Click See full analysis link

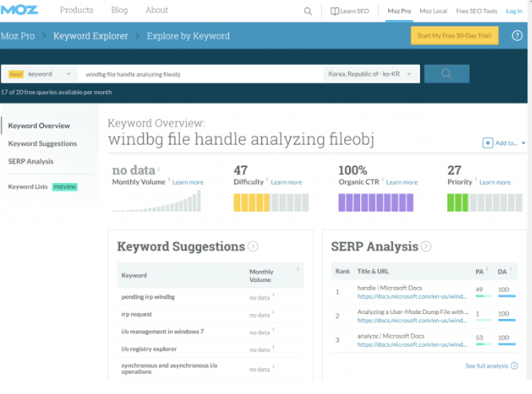[x=486, y=366]
